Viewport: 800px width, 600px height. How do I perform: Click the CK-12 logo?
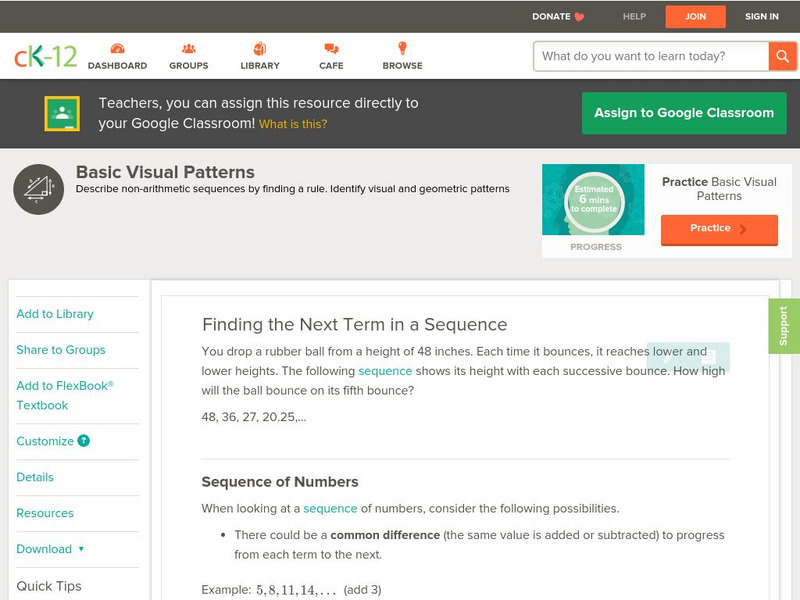point(45,56)
